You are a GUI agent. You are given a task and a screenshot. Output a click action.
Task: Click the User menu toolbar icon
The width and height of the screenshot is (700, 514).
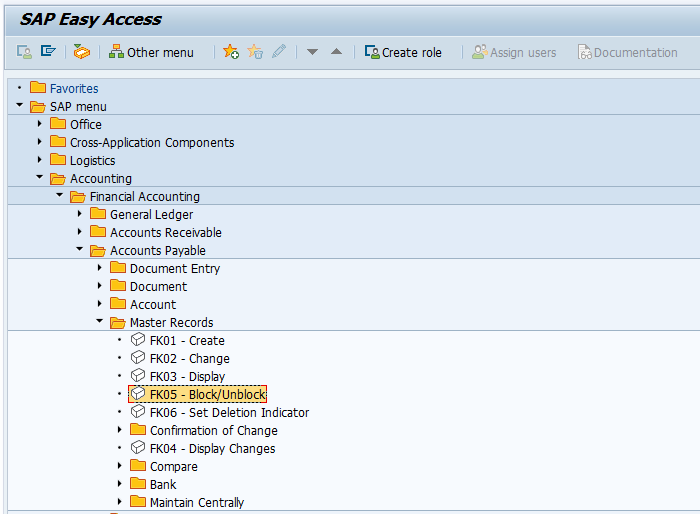(x=24, y=52)
